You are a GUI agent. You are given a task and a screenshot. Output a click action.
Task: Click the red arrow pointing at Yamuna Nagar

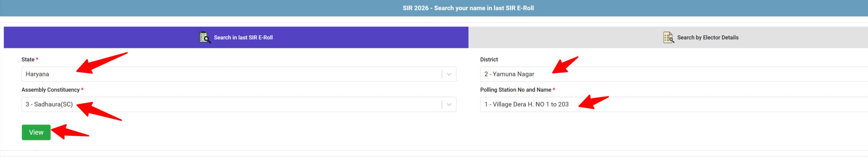click(565, 65)
